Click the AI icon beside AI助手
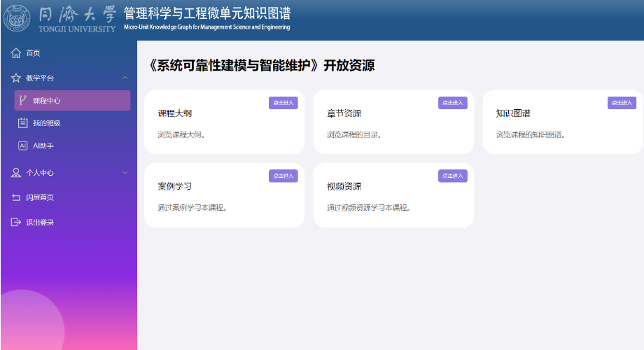 pyautogui.click(x=22, y=146)
